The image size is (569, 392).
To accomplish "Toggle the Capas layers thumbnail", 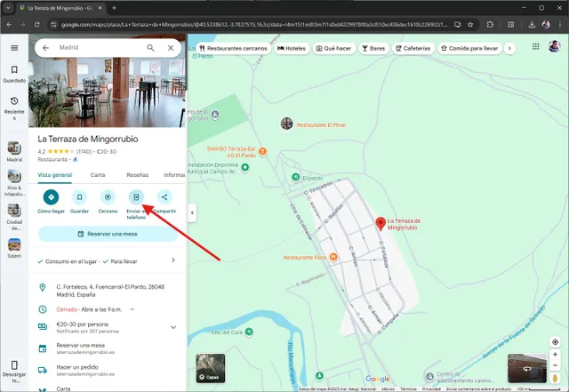I will (x=211, y=366).
